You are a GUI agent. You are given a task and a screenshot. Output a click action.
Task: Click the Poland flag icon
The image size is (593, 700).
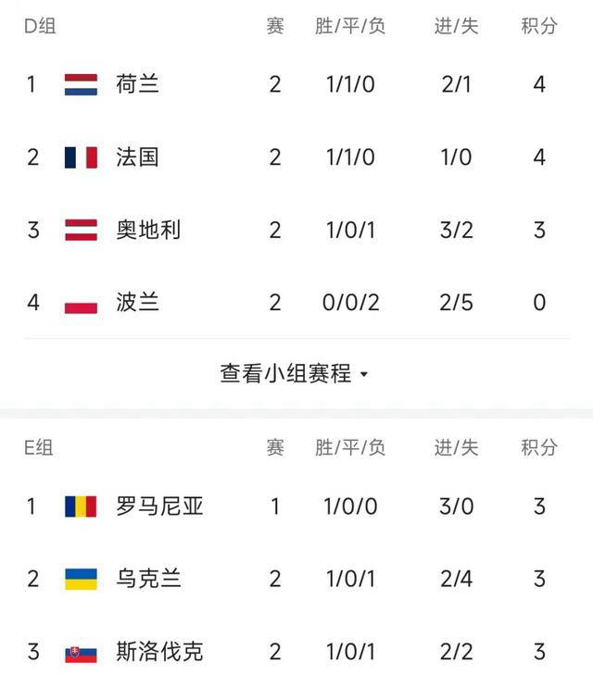[81, 303]
